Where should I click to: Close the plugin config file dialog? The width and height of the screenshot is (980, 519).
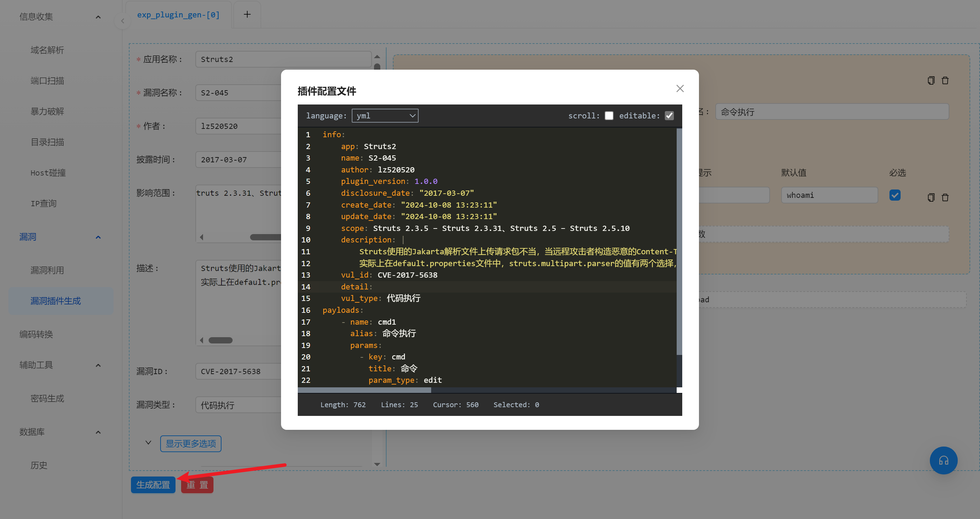pos(680,89)
